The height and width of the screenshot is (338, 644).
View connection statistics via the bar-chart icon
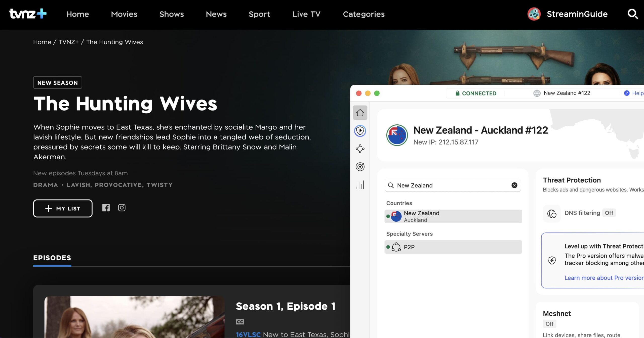click(360, 185)
